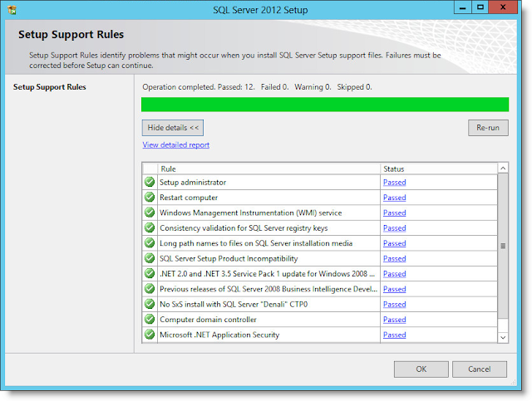Click check icon for Computer domain controller

pyautogui.click(x=150, y=320)
